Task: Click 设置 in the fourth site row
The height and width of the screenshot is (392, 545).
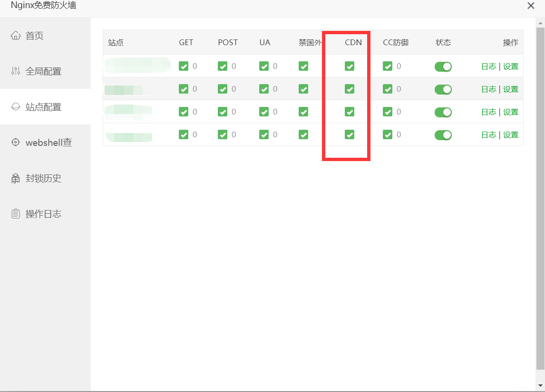Action: tap(511, 135)
